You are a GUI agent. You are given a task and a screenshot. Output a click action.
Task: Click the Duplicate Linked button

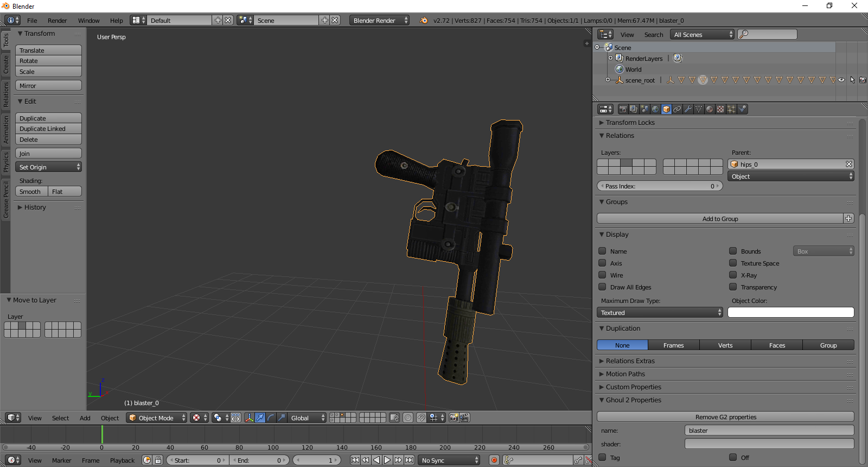(48, 129)
